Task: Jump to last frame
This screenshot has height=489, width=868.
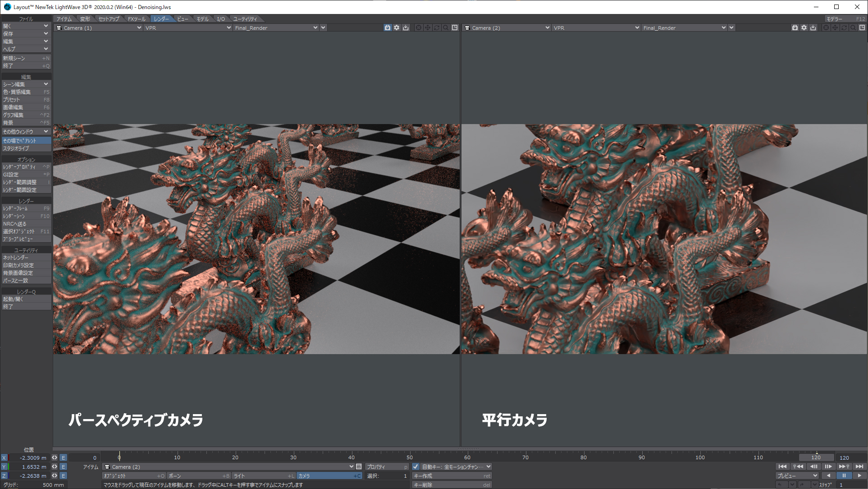Action: click(859, 466)
